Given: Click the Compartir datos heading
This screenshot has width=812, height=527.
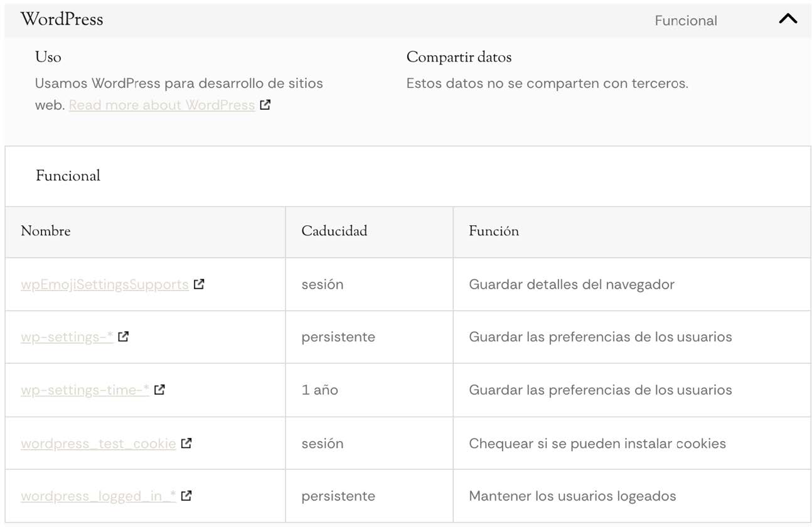Looking at the screenshot, I should [459, 58].
